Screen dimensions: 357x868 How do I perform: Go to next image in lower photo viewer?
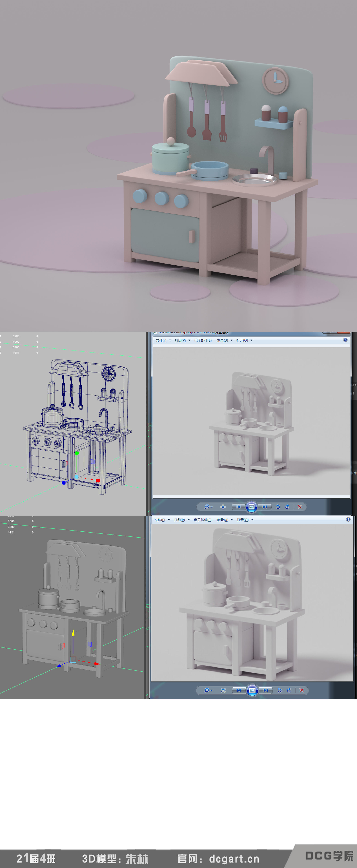266,690
